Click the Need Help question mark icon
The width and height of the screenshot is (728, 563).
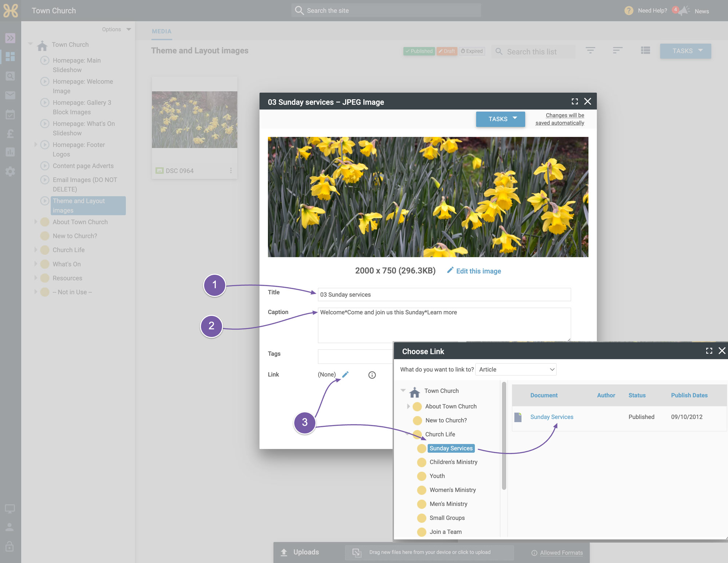tap(629, 11)
